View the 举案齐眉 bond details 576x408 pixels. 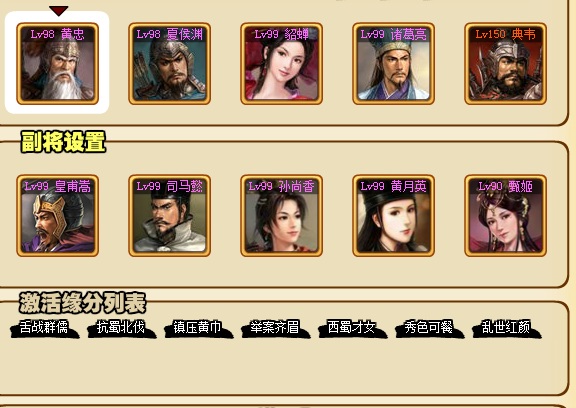pyautogui.click(x=276, y=328)
